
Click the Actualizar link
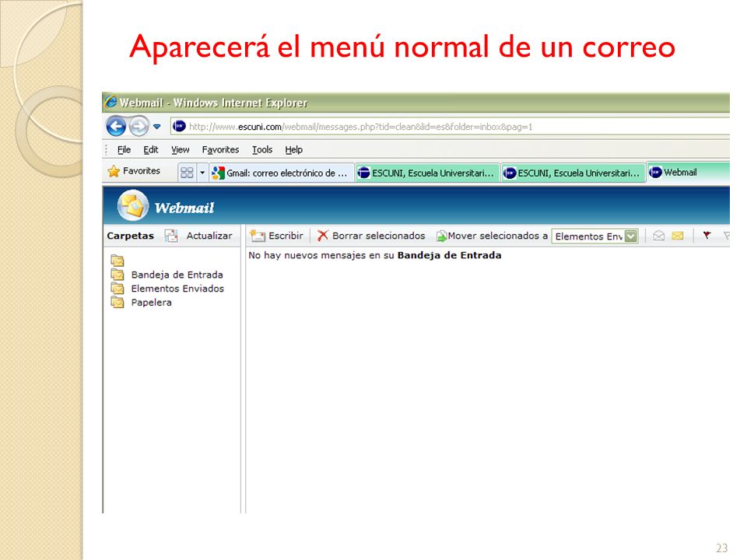click(209, 236)
